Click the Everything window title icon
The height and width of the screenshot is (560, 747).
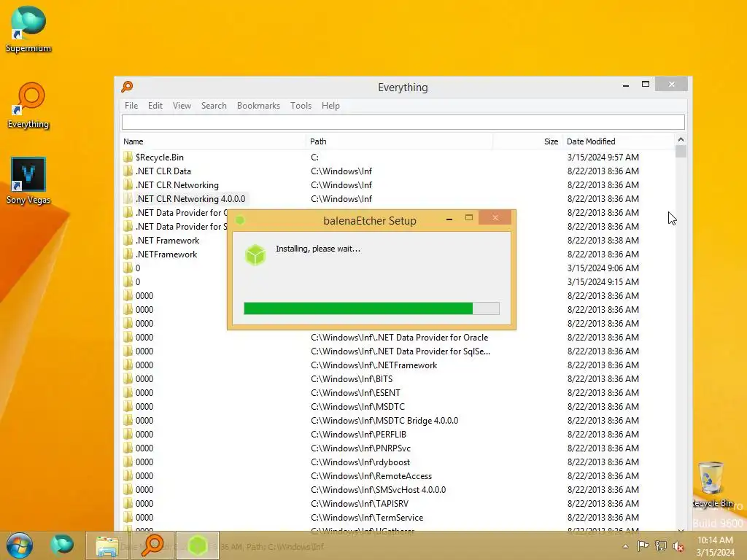(x=127, y=87)
